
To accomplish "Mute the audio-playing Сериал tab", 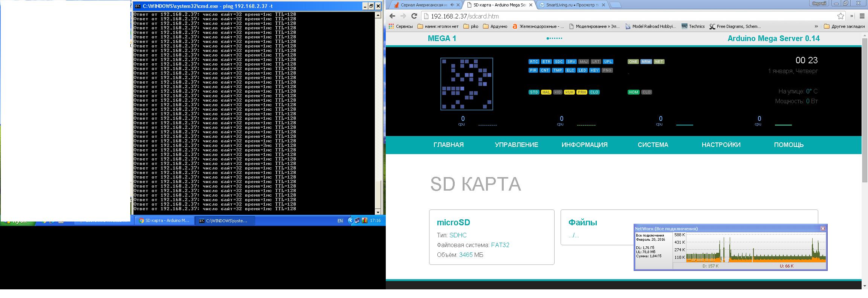I will (452, 5).
